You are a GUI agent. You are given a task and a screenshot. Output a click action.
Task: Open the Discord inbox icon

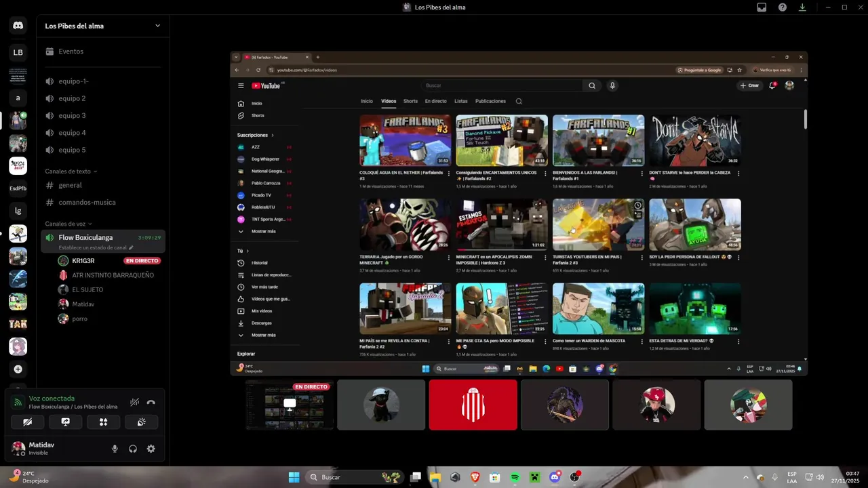[762, 7]
